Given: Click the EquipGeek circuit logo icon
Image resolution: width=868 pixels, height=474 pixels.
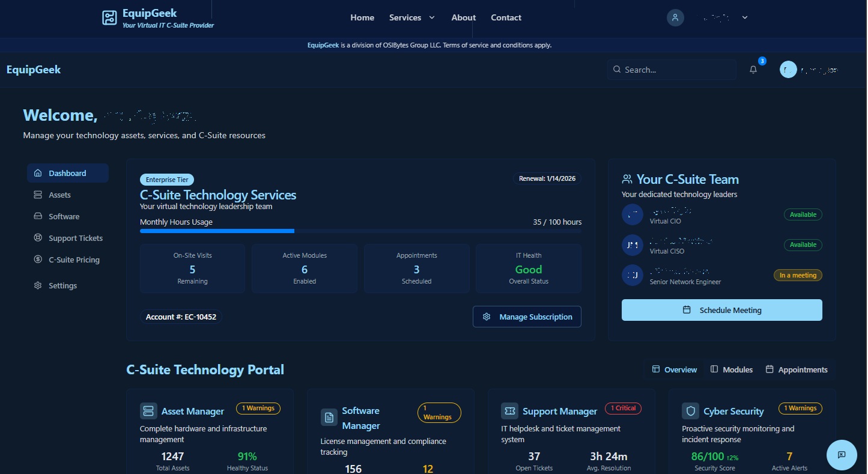Looking at the screenshot, I should [109, 17].
